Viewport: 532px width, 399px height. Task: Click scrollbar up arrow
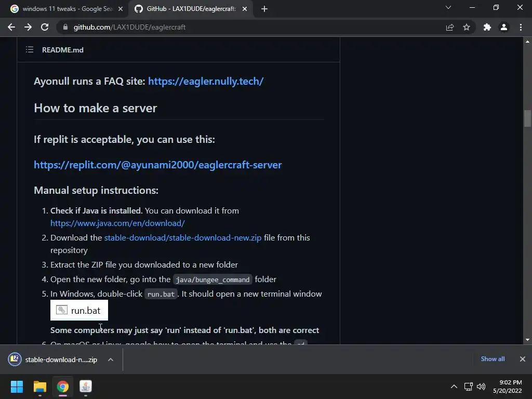pos(527,42)
